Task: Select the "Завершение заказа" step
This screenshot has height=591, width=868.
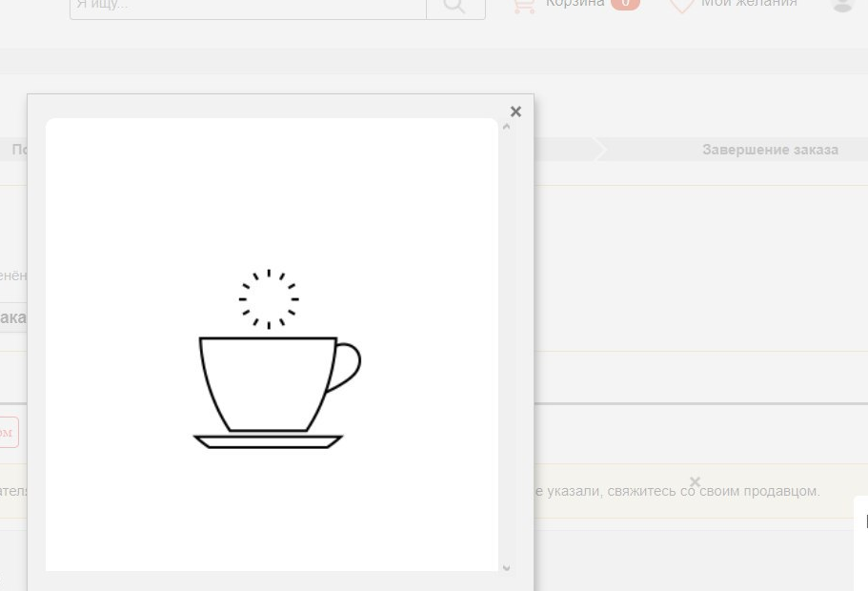Action: (770, 150)
